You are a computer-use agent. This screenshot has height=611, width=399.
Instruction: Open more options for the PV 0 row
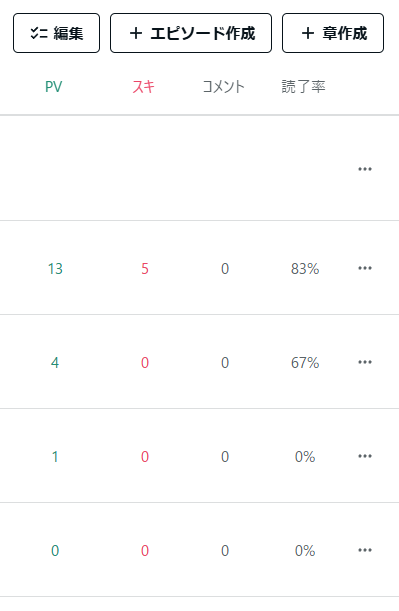[365, 550]
